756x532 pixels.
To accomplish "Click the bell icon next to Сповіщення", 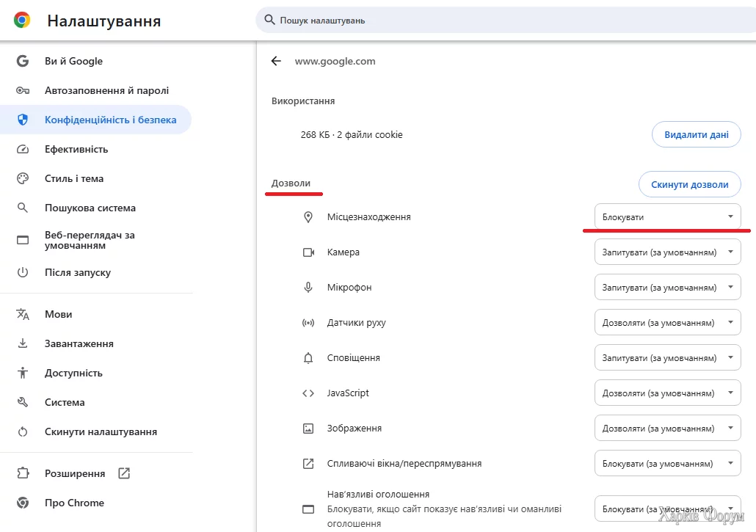I will [x=308, y=357].
